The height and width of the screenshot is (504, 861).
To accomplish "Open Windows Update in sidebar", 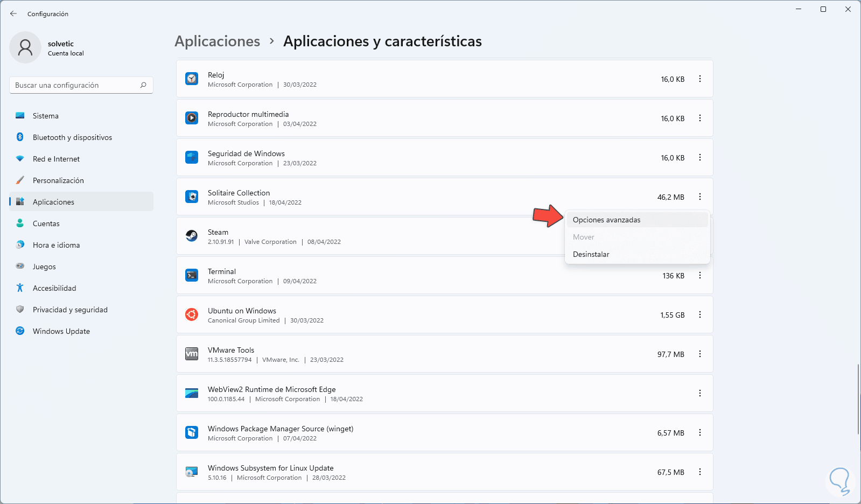I will coord(61,331).
